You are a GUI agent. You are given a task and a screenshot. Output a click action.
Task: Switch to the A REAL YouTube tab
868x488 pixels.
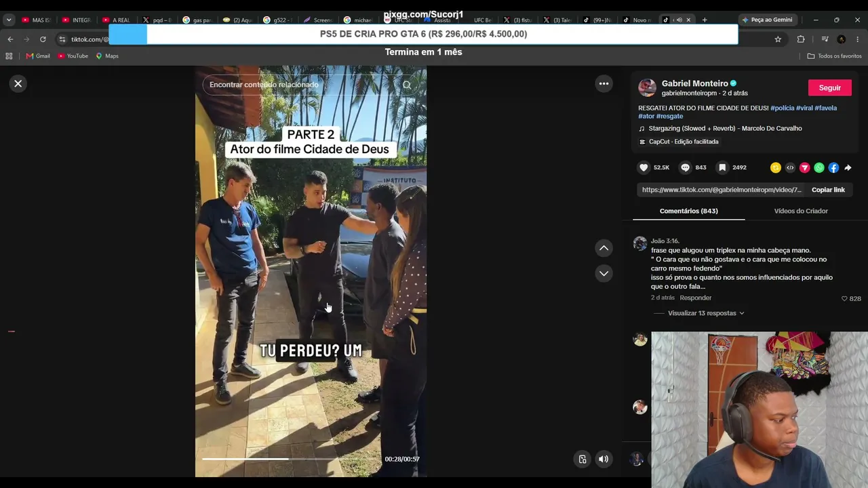click(x=115, y=20)
